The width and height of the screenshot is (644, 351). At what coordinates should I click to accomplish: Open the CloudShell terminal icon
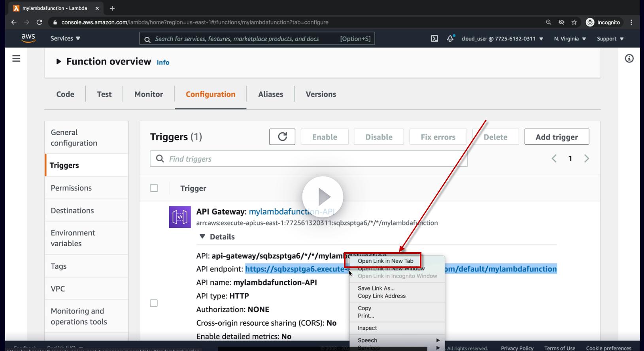coord(434,39)
